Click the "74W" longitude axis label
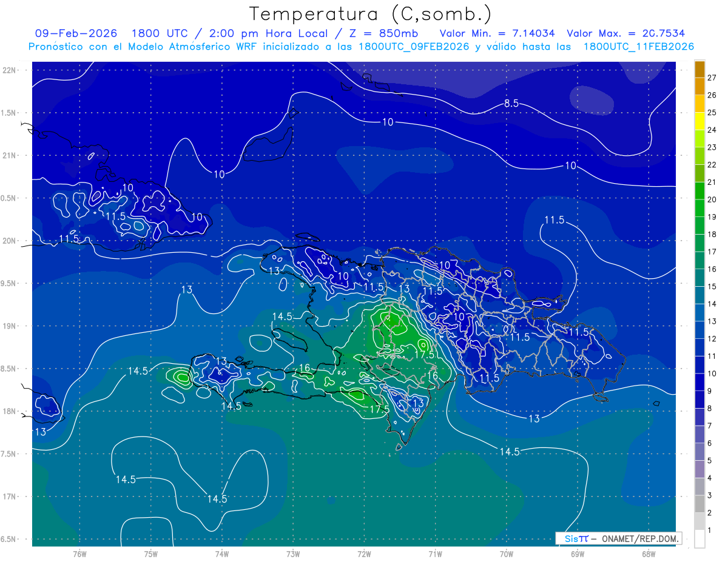The height and width of the screenshot is (562, 728). (x=222, y=554)
